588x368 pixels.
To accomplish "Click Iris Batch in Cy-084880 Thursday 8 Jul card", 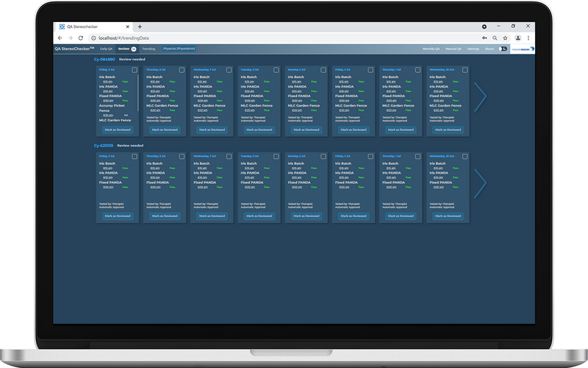I will 154,77.
